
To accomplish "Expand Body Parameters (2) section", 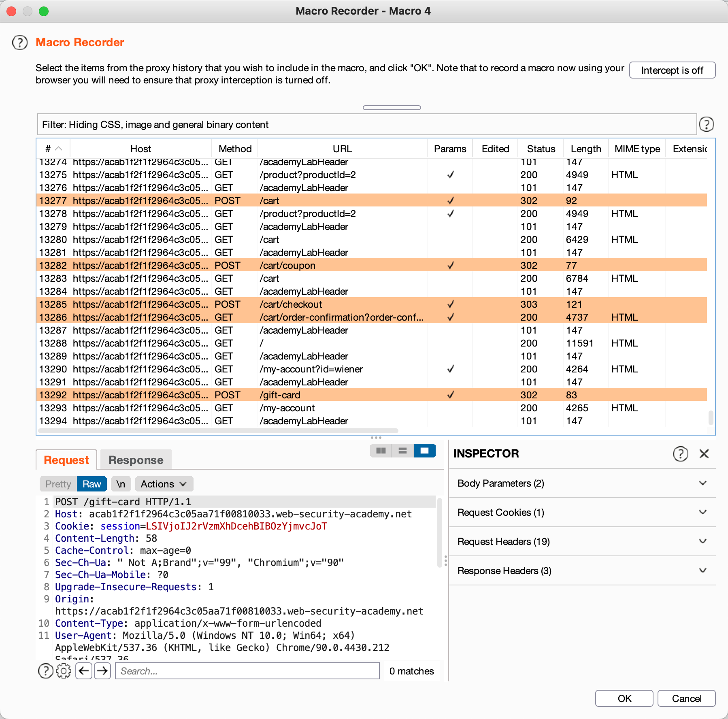I will 582,483.
